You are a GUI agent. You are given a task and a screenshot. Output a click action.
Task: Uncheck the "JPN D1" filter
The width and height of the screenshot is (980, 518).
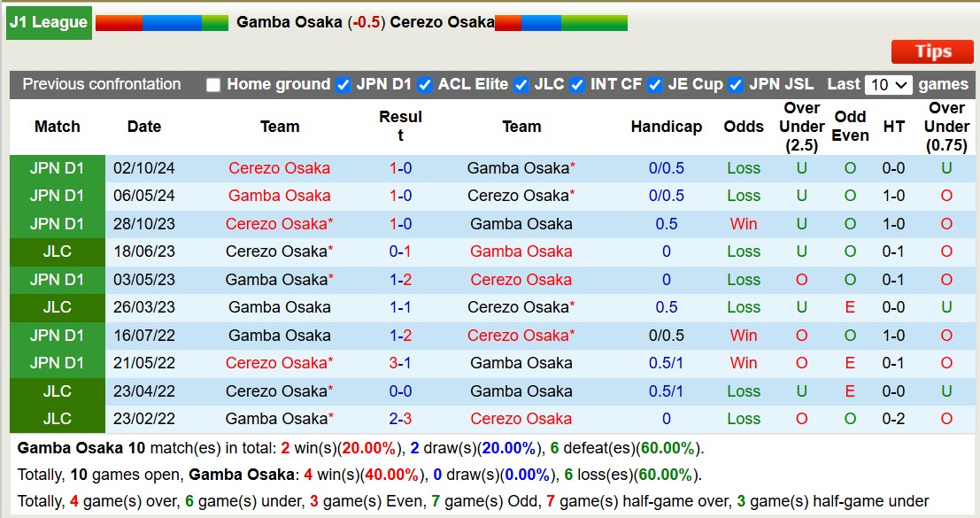[x=343, y=85]
